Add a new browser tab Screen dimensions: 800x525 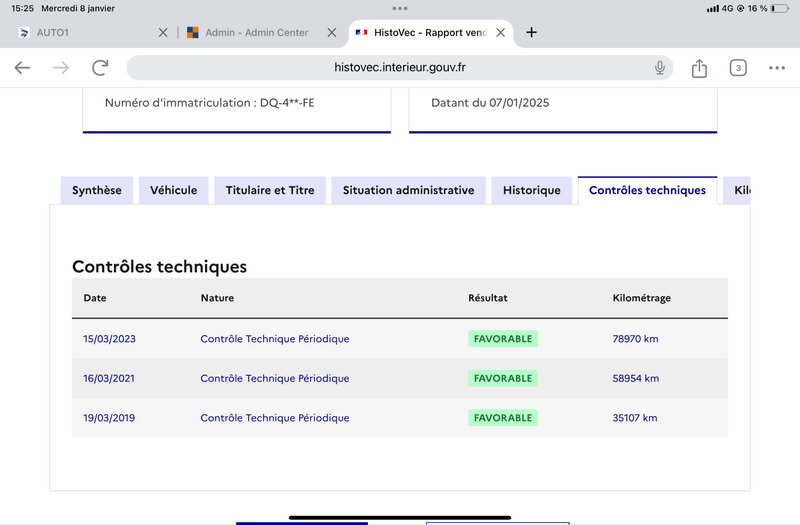(531, 32)
